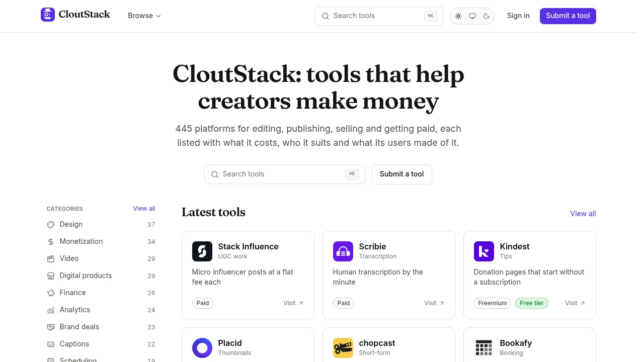
Task: Select the Video category
Action: pyautogui.click(x=101, y=258)
